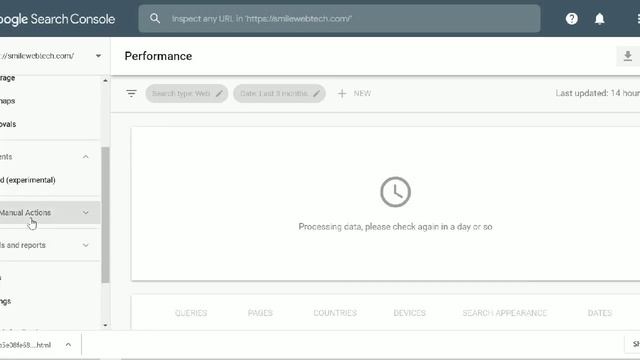Open the help question mark icon
Viewport: 640px width, 360px height.
[x=571, y=18]
